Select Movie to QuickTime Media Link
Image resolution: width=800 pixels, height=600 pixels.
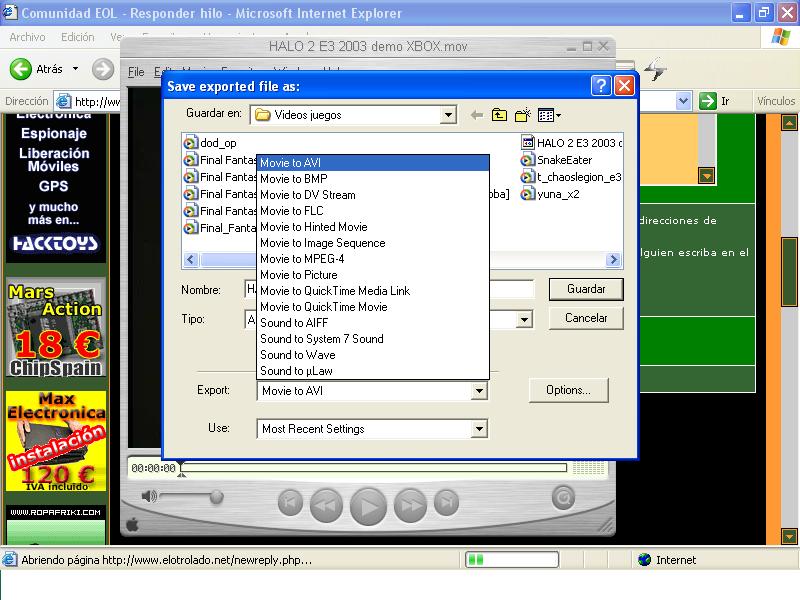(372, 291)
